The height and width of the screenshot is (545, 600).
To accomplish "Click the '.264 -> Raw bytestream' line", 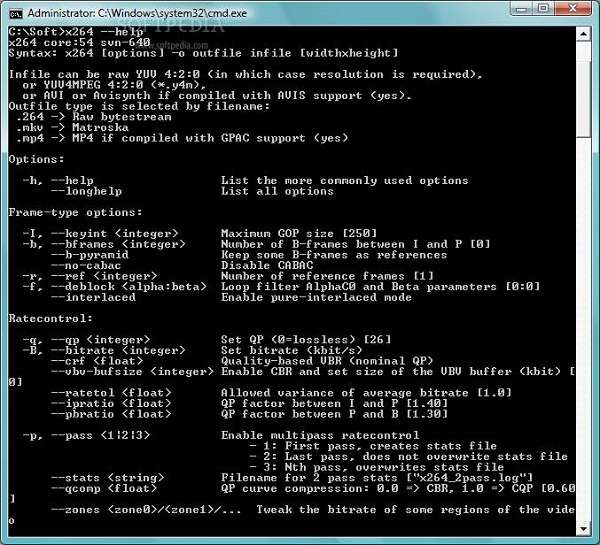I will coord(93,117).
